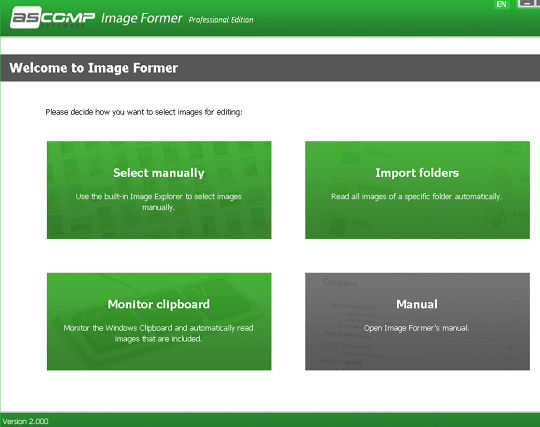This screenshot has height=427, width=540.
Task: Click the 'Please decide how' instruction text
Action: click(144, 112)
